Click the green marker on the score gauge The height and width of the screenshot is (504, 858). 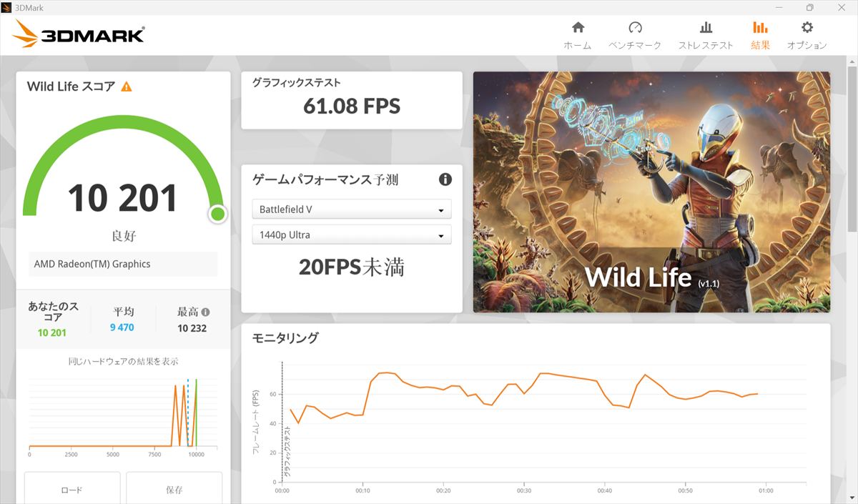pos(218,214)
